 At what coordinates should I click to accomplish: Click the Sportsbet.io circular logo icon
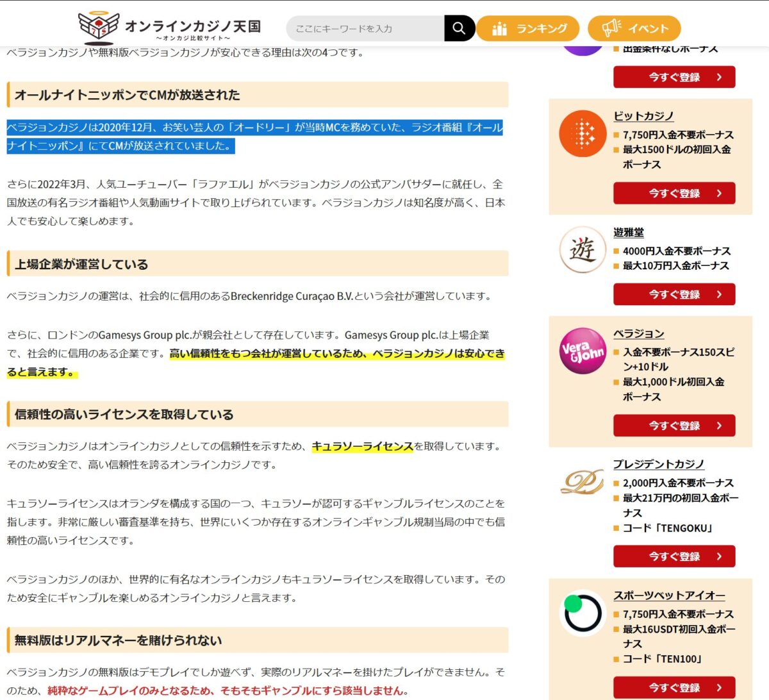[x=582, y=613]
